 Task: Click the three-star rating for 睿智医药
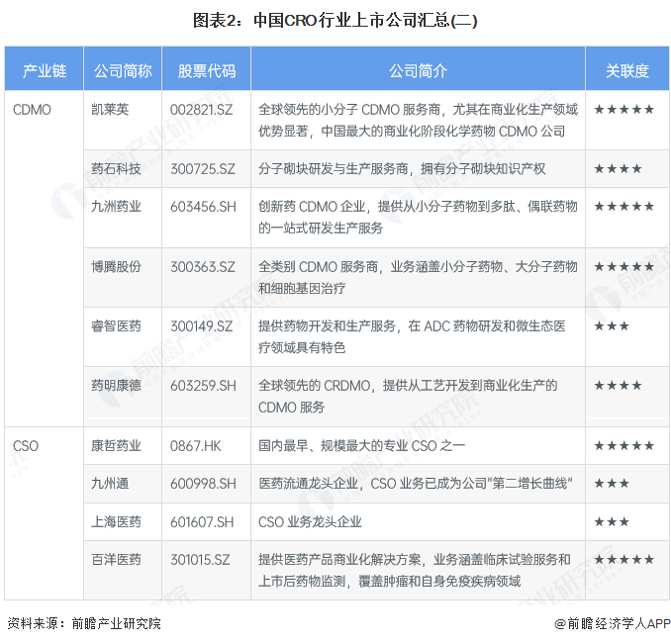coord(612,325)
